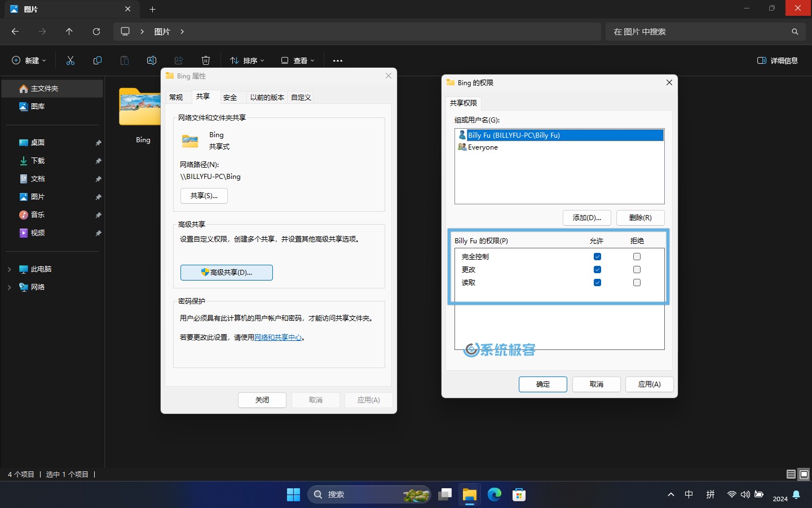Click chevron before 图片 in address bar

[142, 32]
